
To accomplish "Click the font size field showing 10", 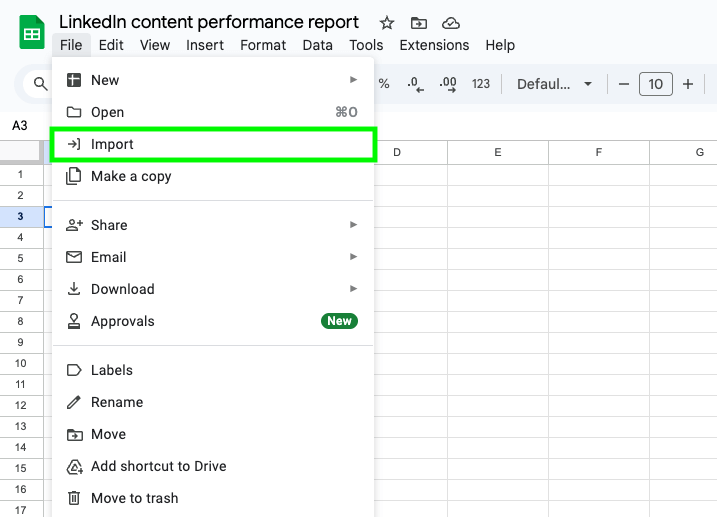I will coord(656,84).
